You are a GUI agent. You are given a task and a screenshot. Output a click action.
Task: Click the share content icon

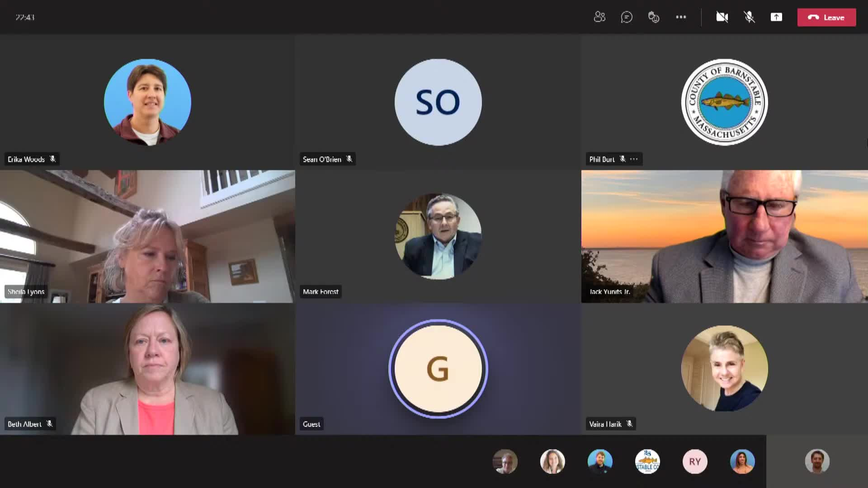[x=776, y=17]
